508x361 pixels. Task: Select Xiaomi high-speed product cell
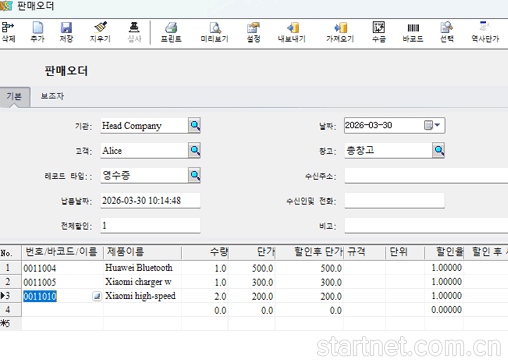[142, 296]
